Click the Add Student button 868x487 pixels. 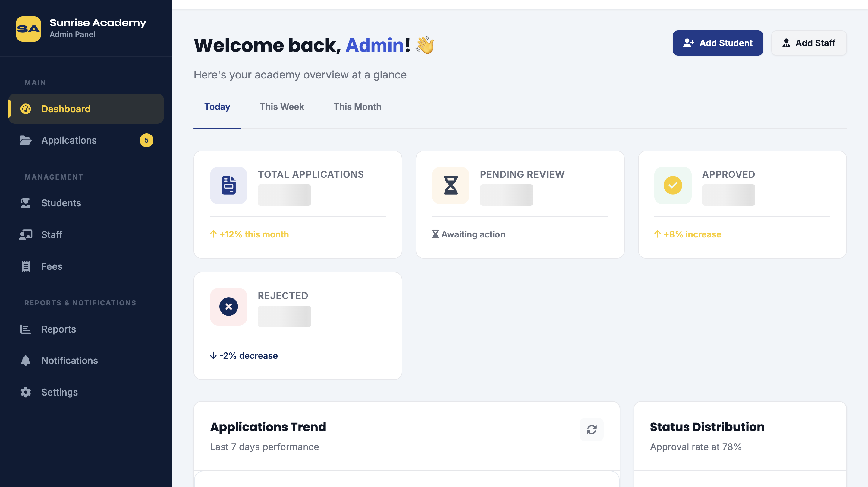718,43
